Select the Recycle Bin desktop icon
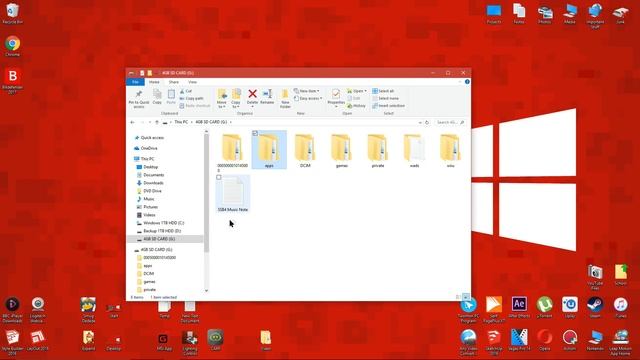 pos(12,13)
